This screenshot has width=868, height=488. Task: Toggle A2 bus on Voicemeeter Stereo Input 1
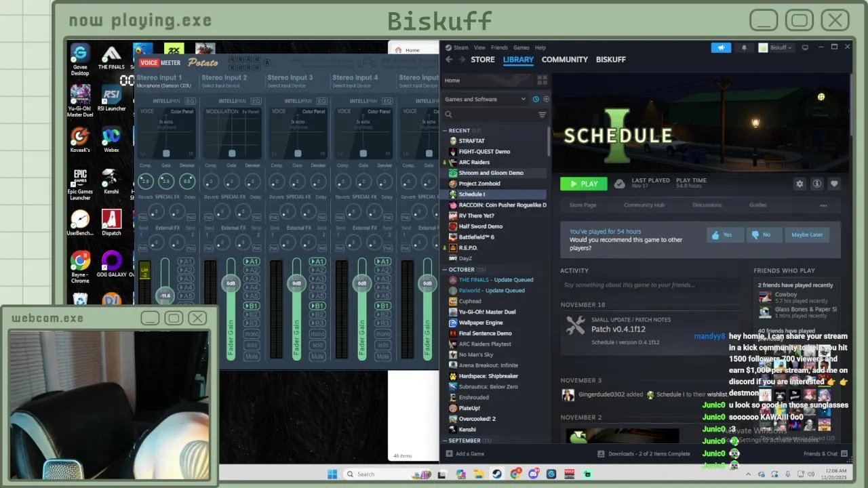click(x=186, y=270)
